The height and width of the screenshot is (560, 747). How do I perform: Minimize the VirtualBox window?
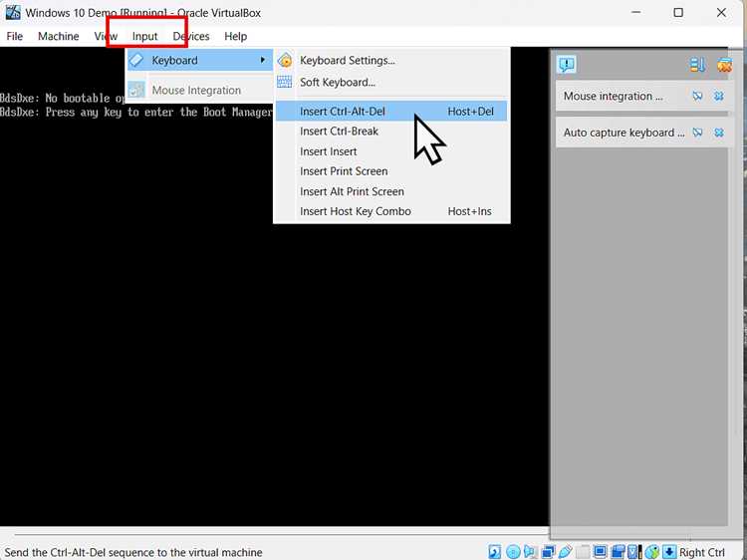click(635, 12)
